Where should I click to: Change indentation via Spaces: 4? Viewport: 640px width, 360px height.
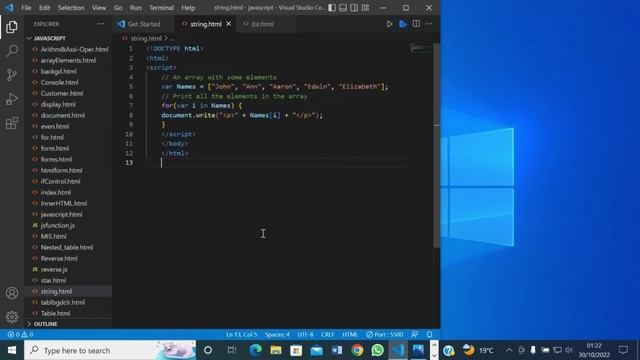(x=277, y=334)
